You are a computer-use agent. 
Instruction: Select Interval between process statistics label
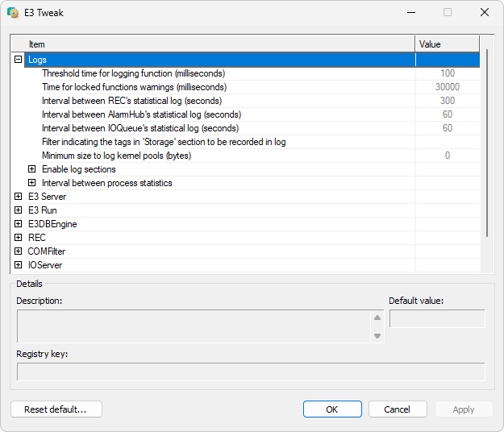[107, 183]
